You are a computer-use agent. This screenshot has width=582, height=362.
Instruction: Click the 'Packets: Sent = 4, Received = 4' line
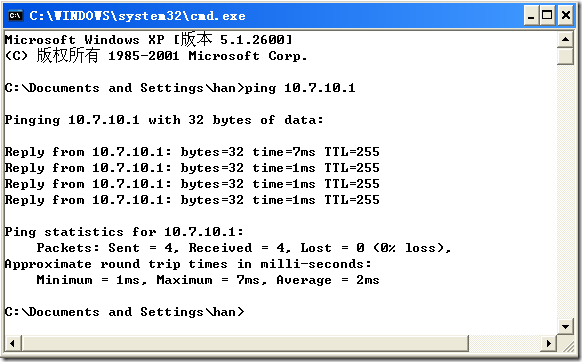coord(243,248)
